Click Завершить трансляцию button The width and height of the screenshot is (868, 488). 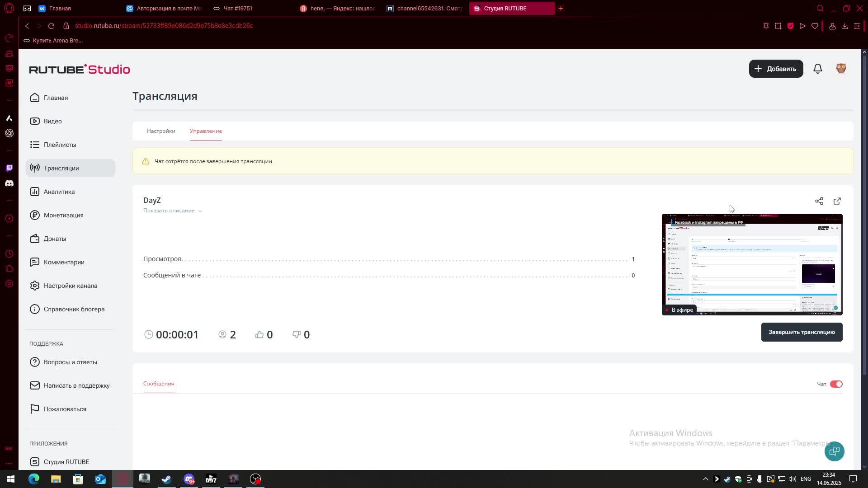(x=802, y=332)
